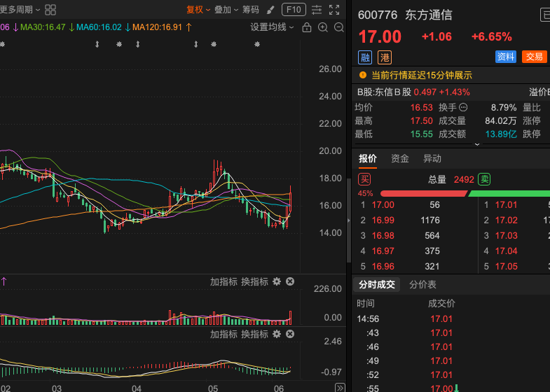Click ask price 17.05 row

[515, 267]
